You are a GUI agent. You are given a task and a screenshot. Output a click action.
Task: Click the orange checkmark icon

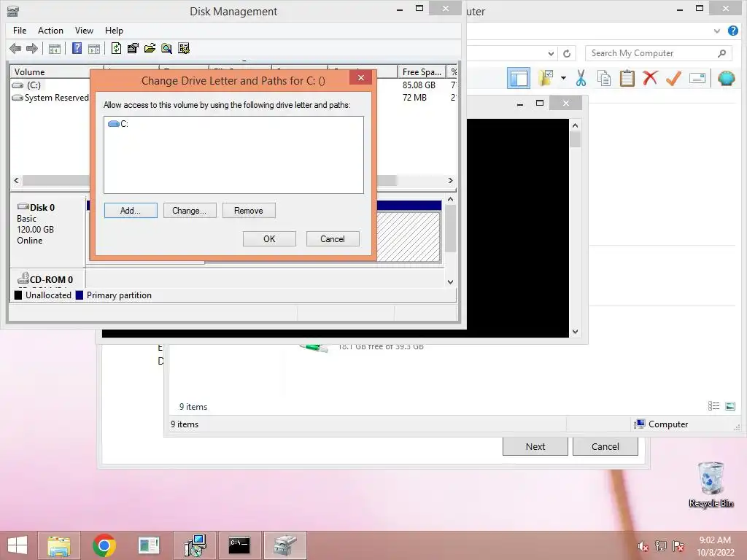(673, 77)
